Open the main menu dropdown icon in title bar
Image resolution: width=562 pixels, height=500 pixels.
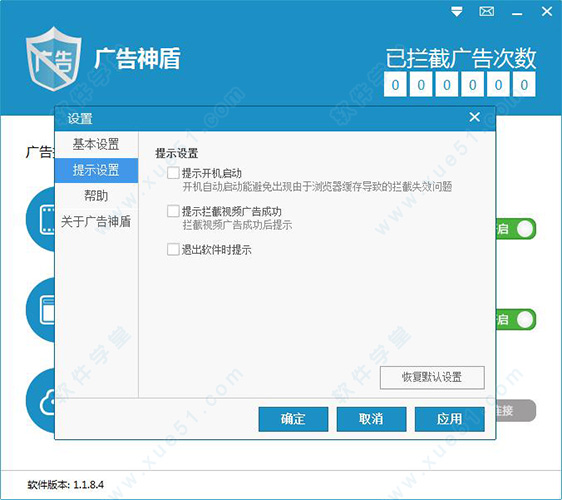pyautogui.click(x=457, y=11)
